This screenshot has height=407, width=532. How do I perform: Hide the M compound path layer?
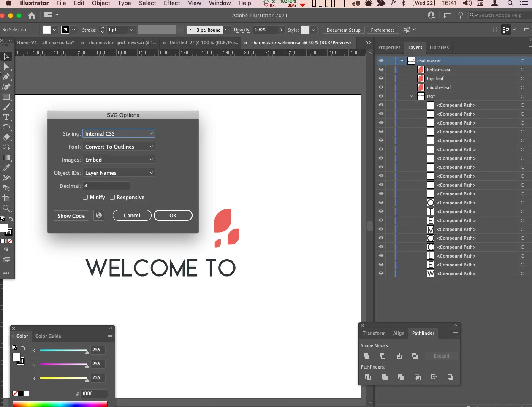click(381, 229)
